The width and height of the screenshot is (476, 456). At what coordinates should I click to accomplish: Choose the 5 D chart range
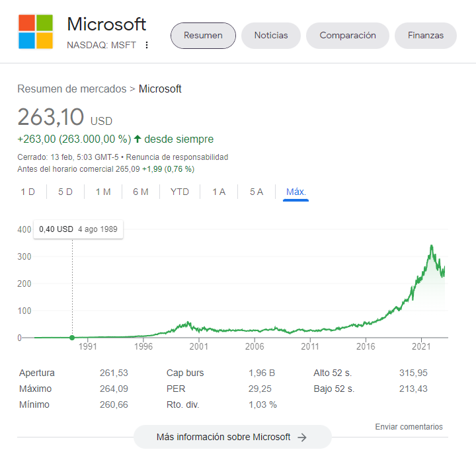65,192
